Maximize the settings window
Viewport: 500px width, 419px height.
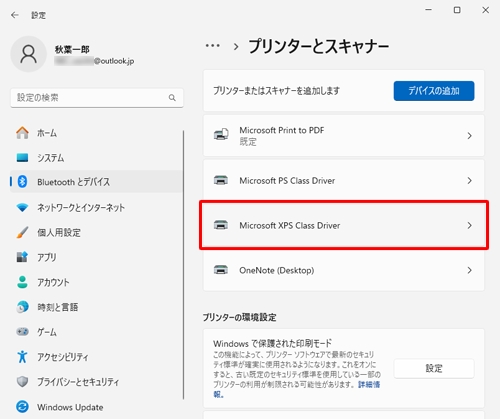[457, 10]
